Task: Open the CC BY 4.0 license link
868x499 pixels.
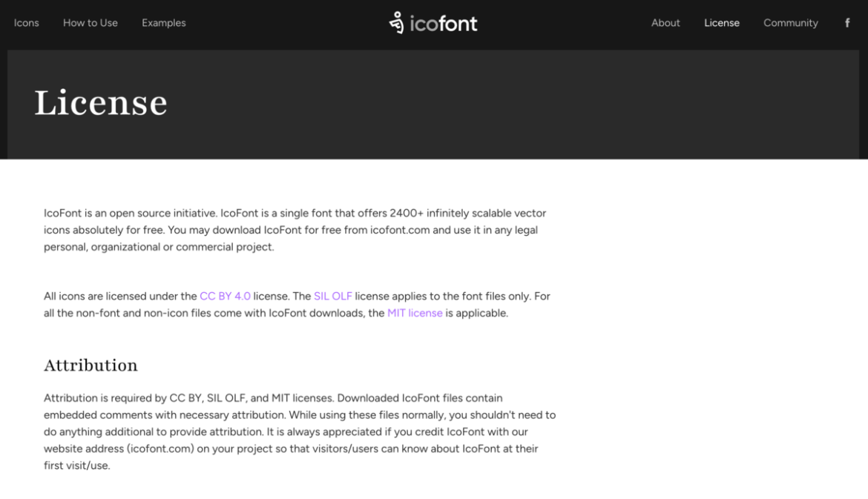Action: coord(226,296)
